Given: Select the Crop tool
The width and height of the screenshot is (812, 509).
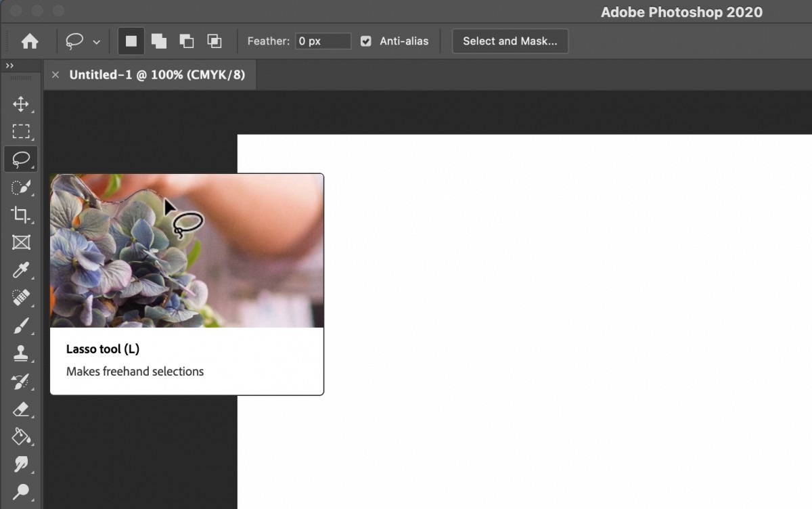Looking at the screenshot, I should 20,215.
